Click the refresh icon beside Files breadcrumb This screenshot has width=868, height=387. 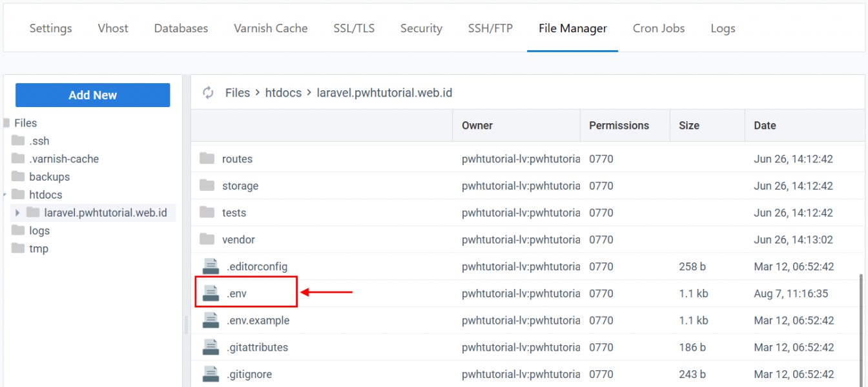tap(208, 93)
